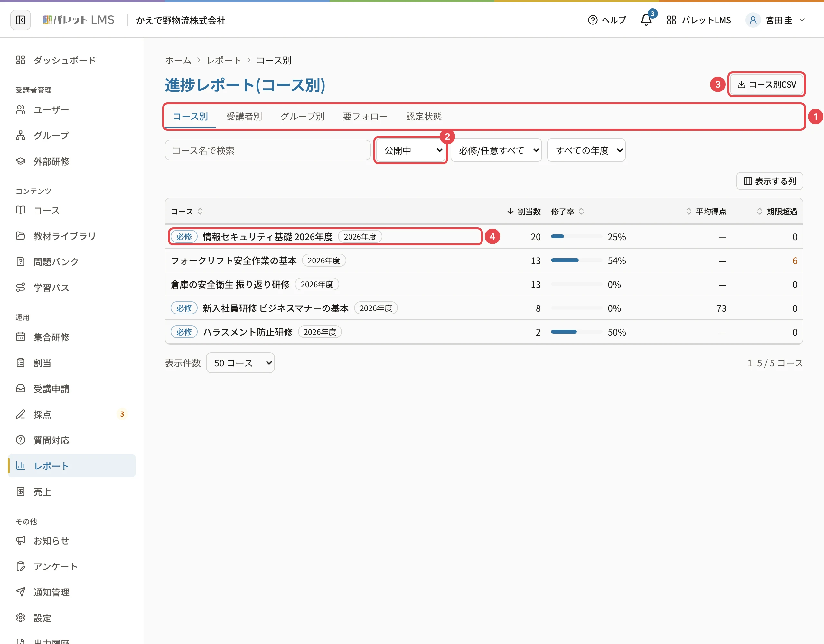
Task: Click the user avatar icon for 宮田 圭
Action: point(753,20)
